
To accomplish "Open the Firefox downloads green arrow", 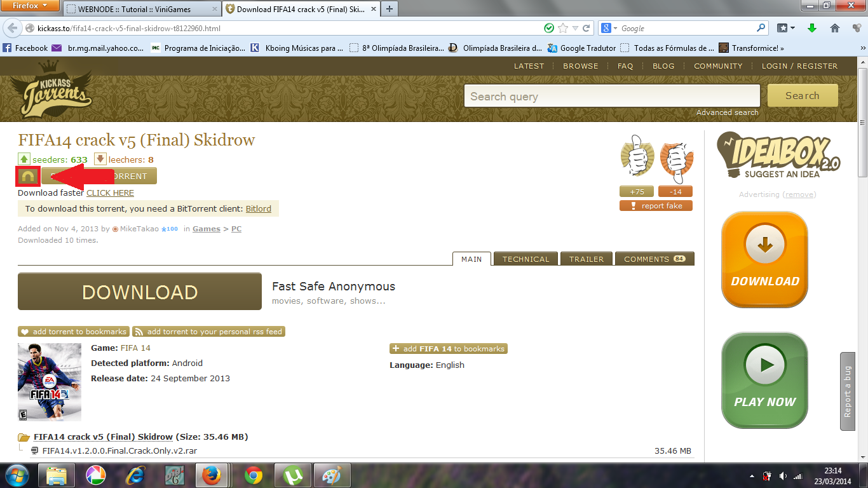I will (x=811, y=29).
